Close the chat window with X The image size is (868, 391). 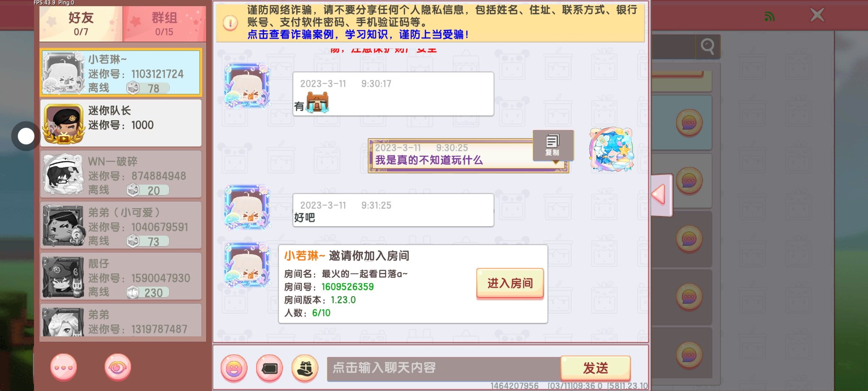pos(817,16)
